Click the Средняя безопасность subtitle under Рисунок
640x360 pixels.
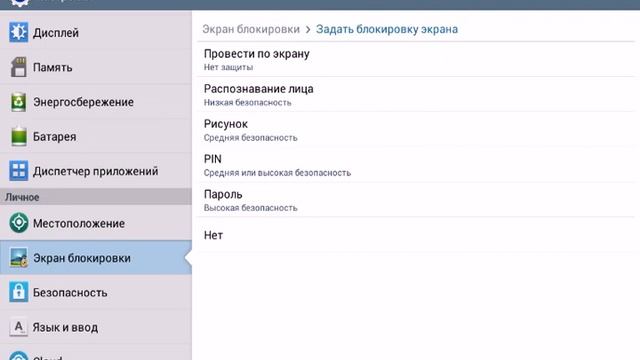point(251,138)
